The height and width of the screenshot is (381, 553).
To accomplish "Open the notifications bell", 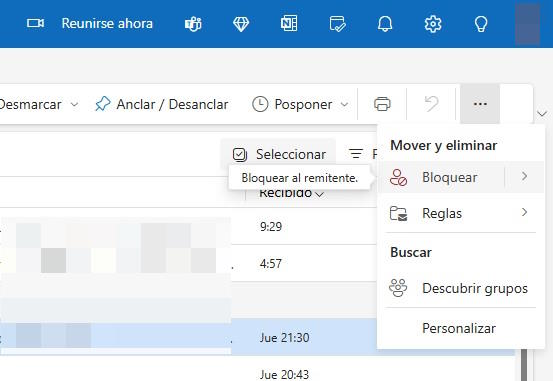I will 385,24.
